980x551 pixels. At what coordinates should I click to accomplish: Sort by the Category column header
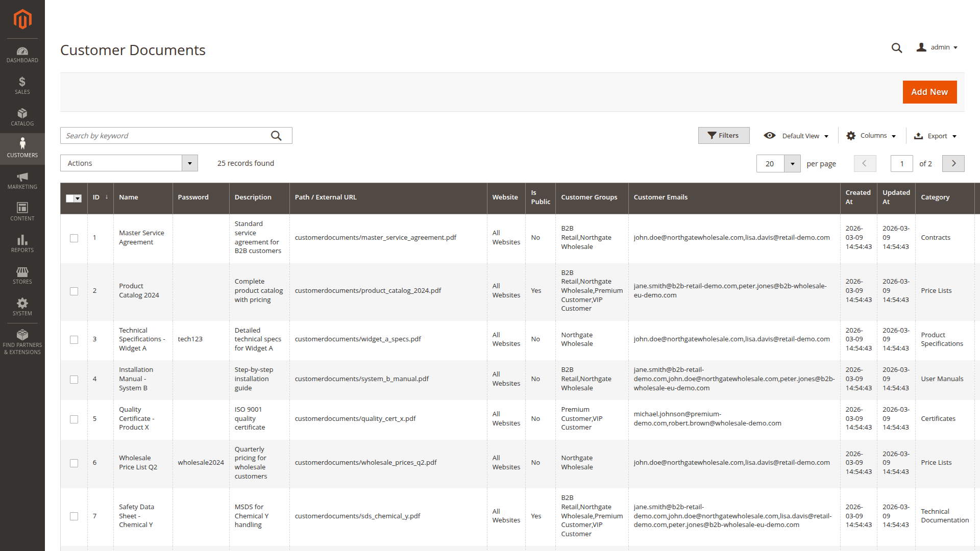pyautogui.click(x=945, y=197)
